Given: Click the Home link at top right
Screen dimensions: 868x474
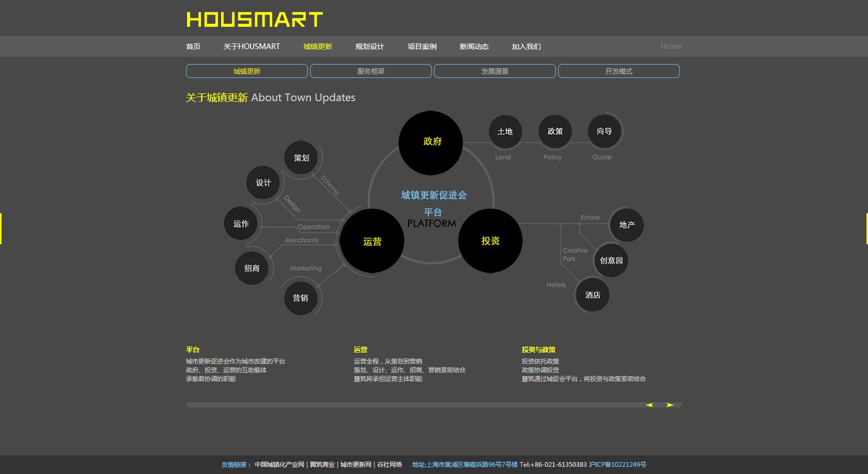Looking at the screenshot, I should pos(671,46).
